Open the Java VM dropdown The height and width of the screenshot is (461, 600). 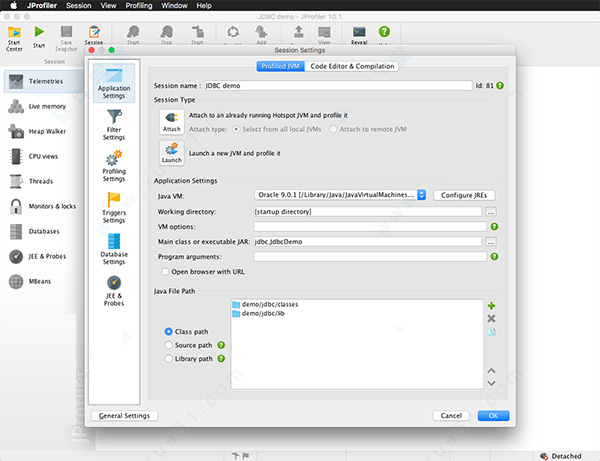pos(340,195)
